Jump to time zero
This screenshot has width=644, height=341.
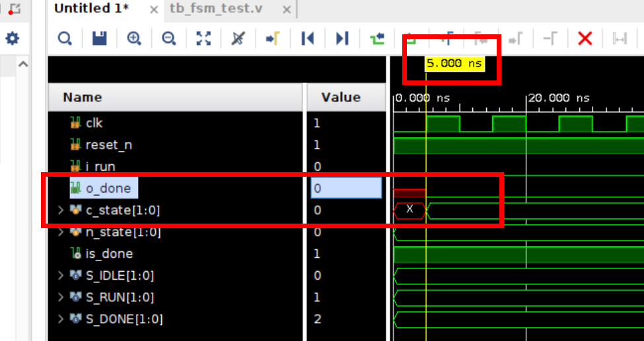tap(308, 39)
